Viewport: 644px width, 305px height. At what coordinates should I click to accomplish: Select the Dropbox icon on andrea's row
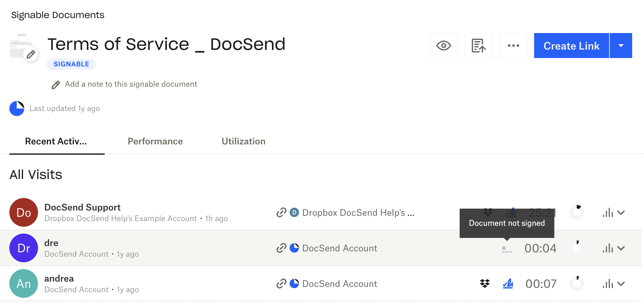(485, 283)
